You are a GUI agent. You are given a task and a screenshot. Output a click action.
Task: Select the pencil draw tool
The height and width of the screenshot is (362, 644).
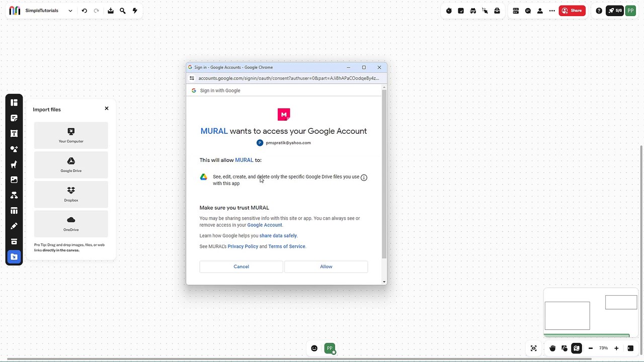pyautogui.click(x=14, y=226)
